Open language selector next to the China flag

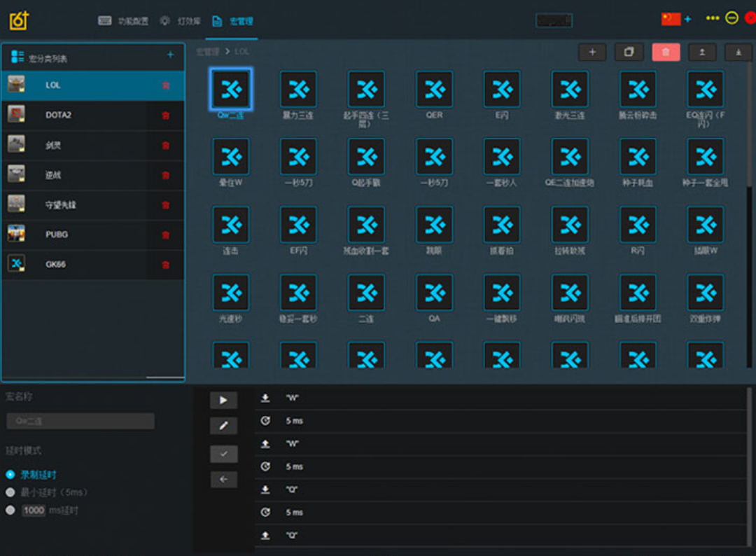pos(687,19)
